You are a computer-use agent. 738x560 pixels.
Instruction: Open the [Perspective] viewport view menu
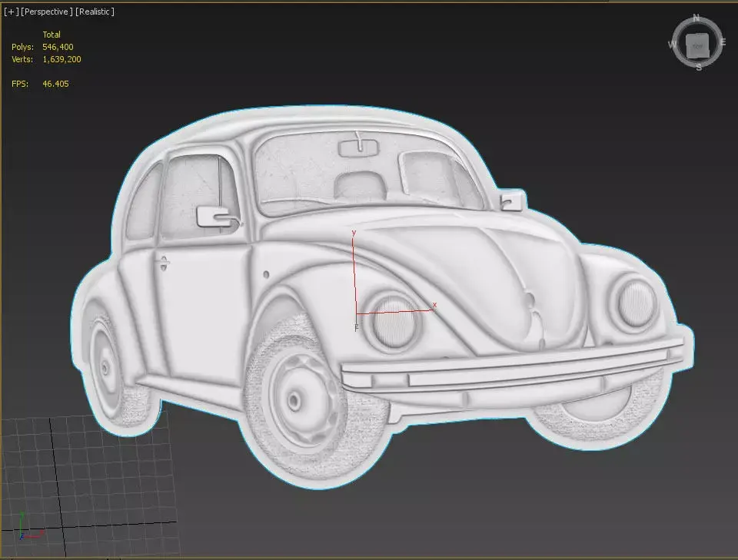pyautogui.click(x=47, y=12)
